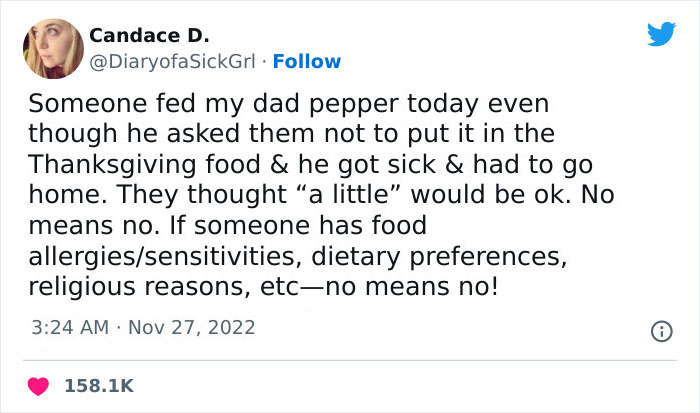The width and height of the screenshot is (700, 413).
Task: Open the tweet info circle icon
Action: coord(660,328)
